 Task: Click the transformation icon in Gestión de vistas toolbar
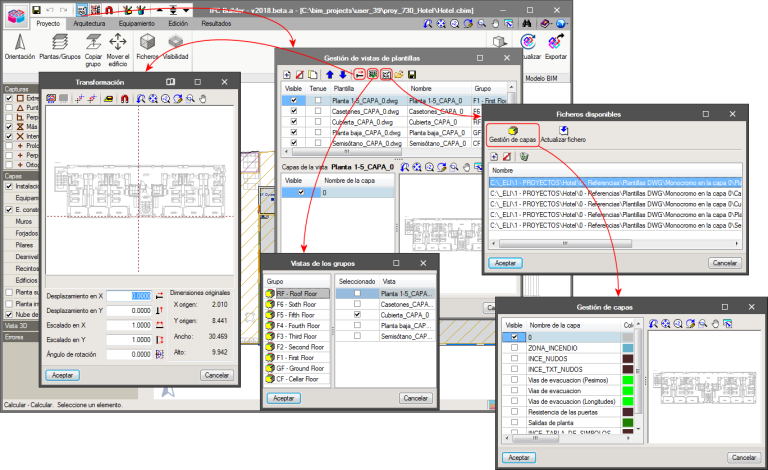360,74
